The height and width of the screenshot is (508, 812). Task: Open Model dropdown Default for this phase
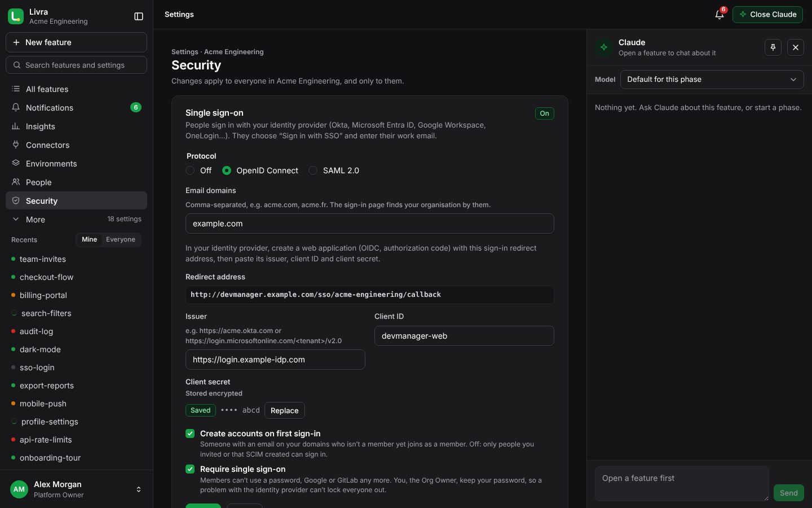point(712,80)
